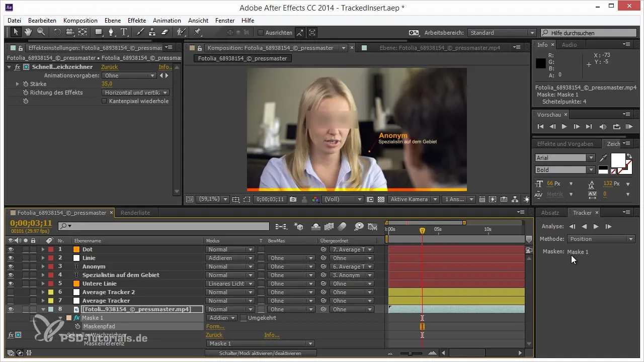Select the Rectangle shape tool
Image resolution: width=644 pixels, height=362 pixels.
point(99,32)
